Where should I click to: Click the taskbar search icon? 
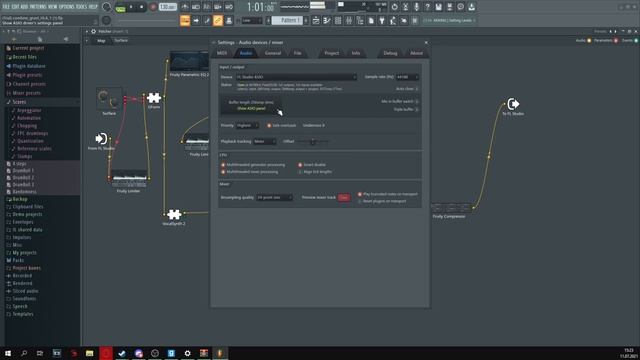click(24, 353)
